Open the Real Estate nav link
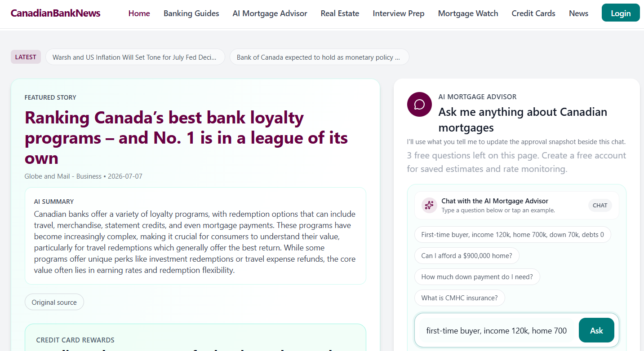644x351 pixels. click(x=340, y=13)
